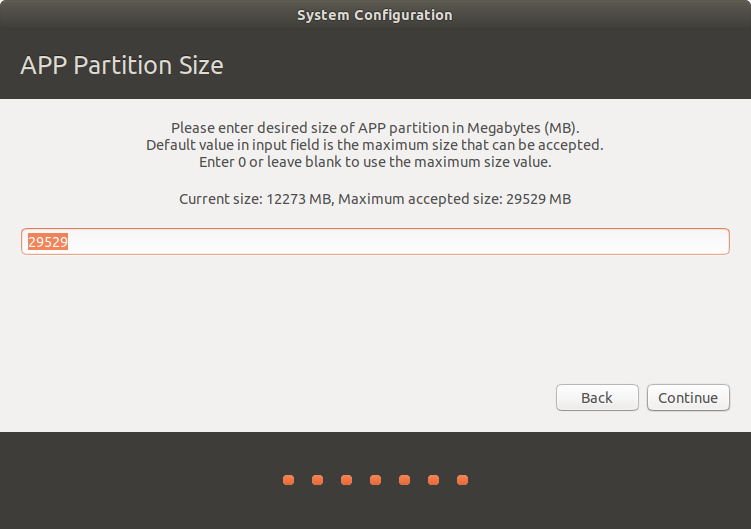The image size is (751, 529).
Task: Go back with the Back button
Action: (x=597, y=397)
